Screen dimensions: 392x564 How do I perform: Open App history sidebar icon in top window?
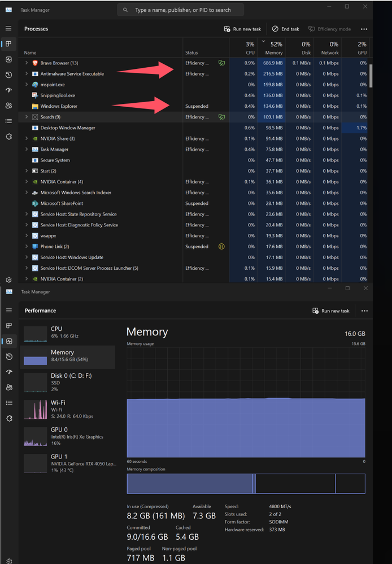(x=8, y=75)
